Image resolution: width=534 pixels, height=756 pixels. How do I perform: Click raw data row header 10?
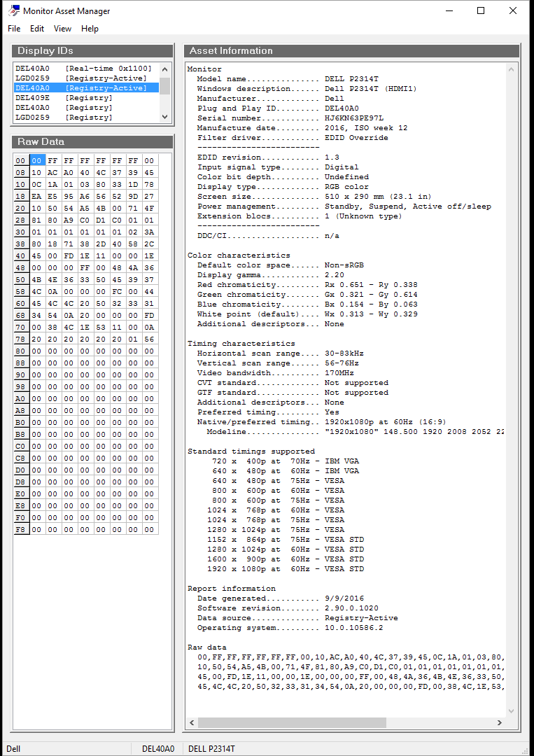click(21, 185)
